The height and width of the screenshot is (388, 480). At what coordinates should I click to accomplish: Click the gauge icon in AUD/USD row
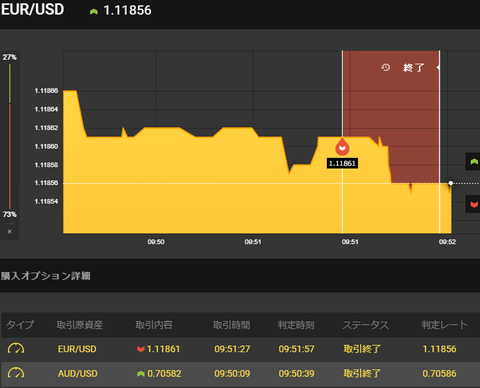(x=16, y=373)
